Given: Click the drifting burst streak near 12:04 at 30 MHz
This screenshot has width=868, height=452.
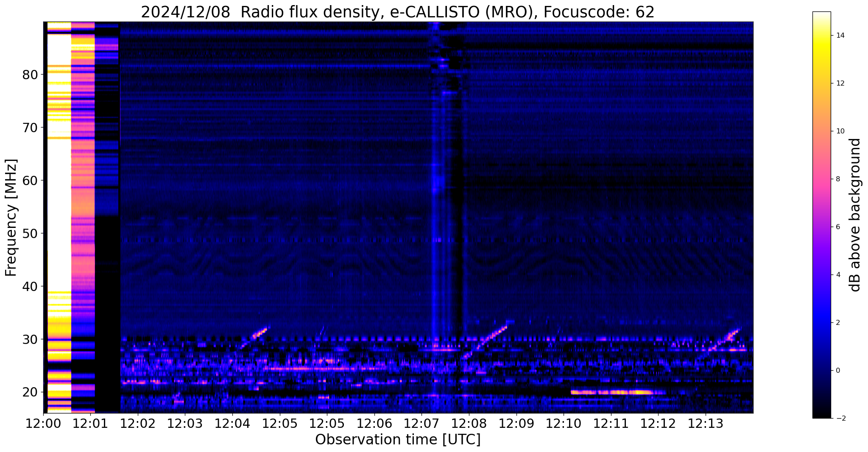Looking at the screenshot, I should click(256, 336).
